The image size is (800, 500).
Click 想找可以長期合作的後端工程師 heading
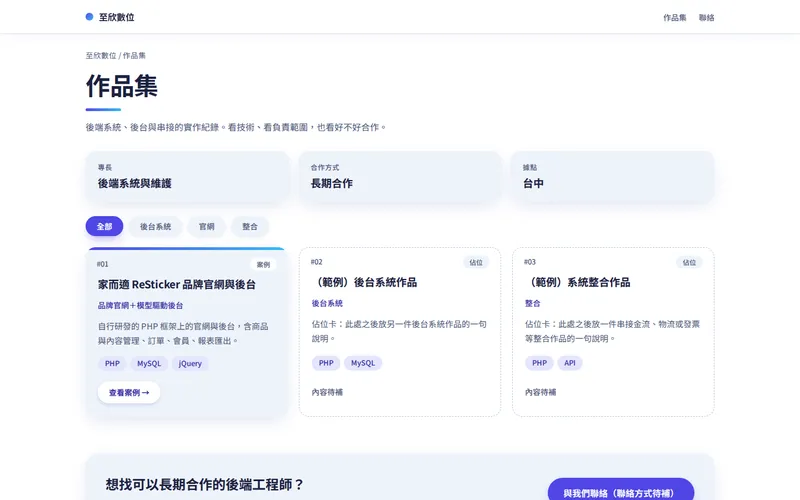point(205,484)
